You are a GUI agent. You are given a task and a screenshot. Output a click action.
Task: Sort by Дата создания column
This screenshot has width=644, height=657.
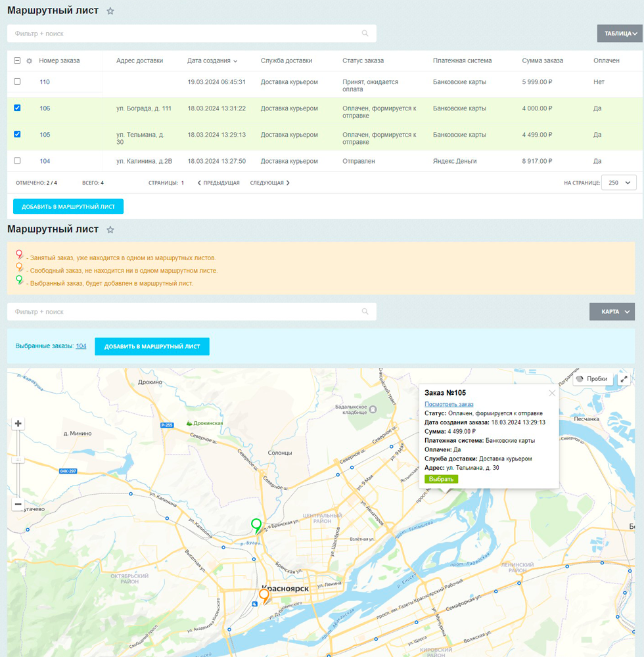click(x=212, y=60)
